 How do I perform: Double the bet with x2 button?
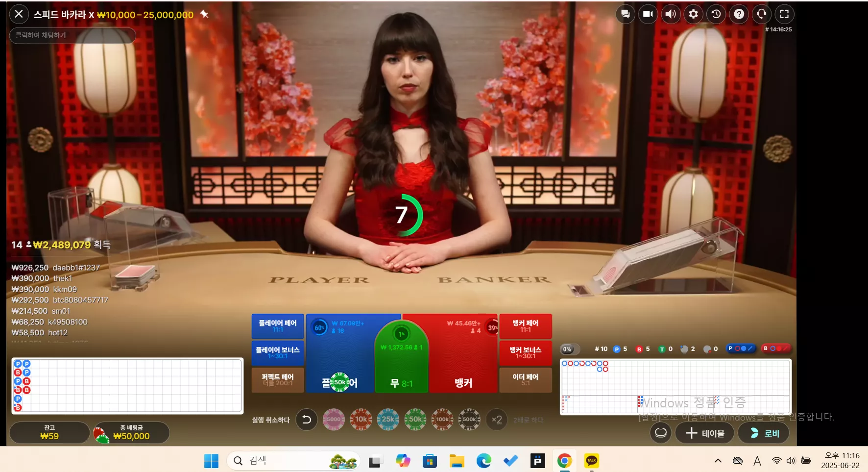coord(497,420)
